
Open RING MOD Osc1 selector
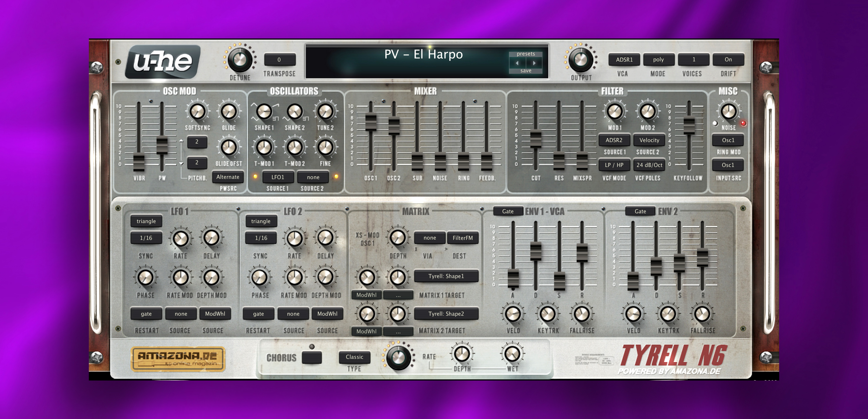tap(728, 140)
